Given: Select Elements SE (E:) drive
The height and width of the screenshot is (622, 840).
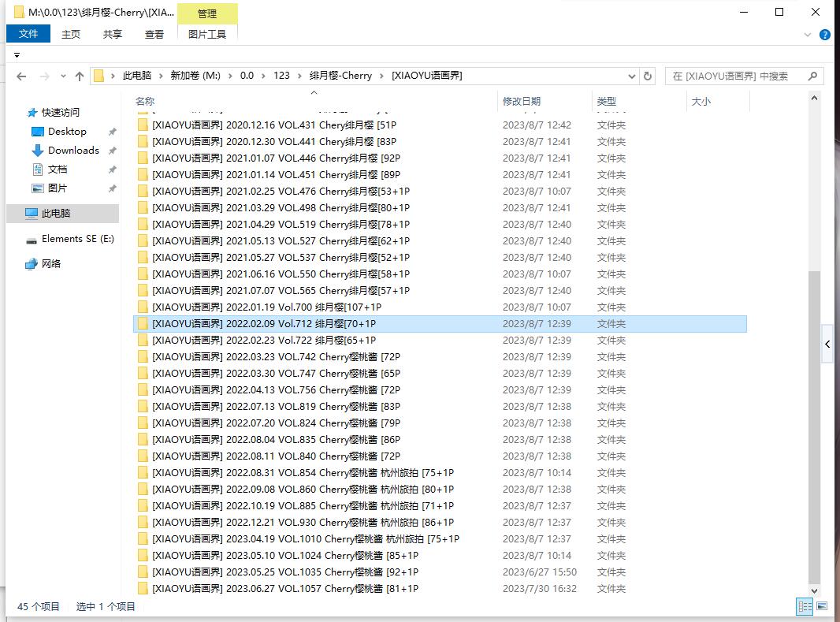Looking at the screenshot, I should coord(78,239).
